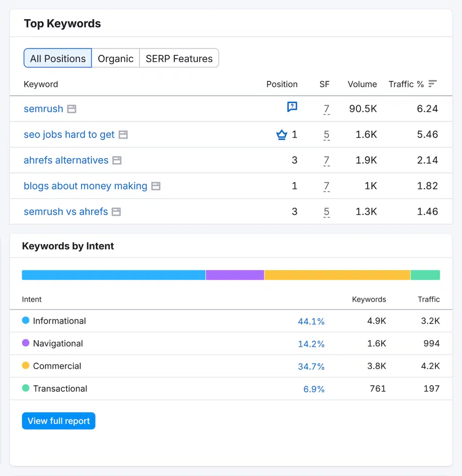Click the featured snippet question icon in semrush row
This screenshot has height=476, width=462.
tap(292, 107)
